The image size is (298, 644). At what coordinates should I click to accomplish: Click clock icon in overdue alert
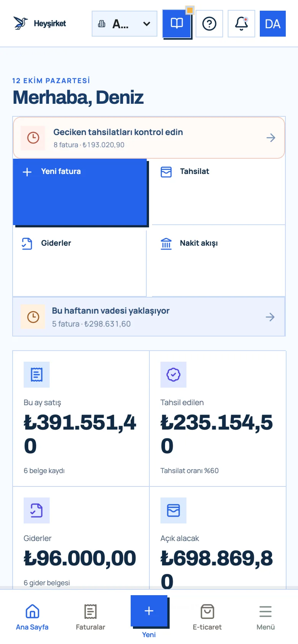click(x=33, y=138)
